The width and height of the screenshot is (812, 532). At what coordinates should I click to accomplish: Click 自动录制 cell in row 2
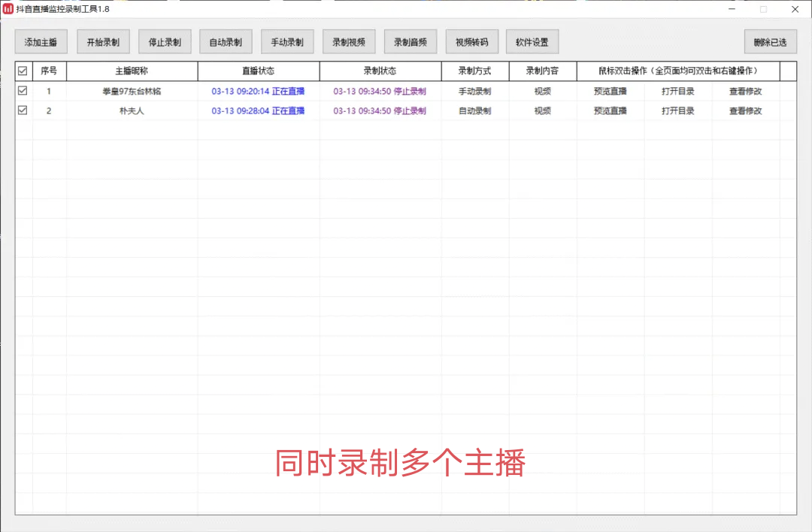pyautogui.click(x=475, y=110)
